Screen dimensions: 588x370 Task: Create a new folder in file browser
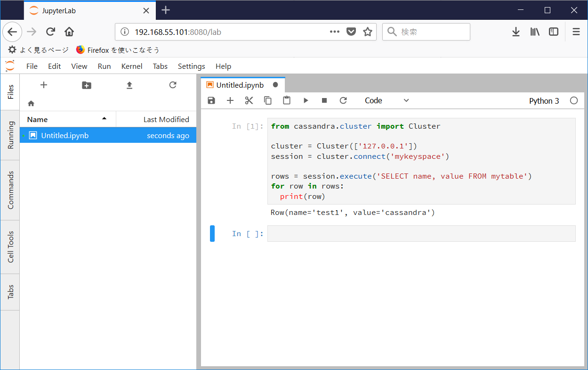tap(86, 85)
